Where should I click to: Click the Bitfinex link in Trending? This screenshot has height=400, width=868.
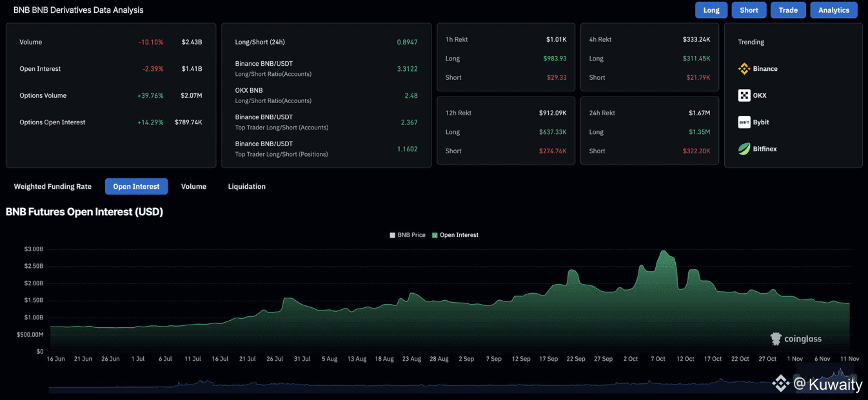coord(765,149)
